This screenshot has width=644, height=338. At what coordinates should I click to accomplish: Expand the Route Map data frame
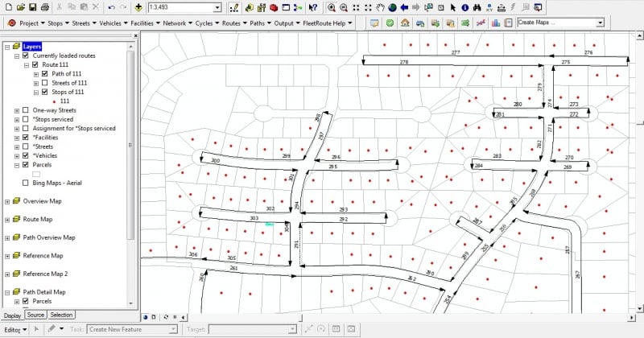(7, 220)
